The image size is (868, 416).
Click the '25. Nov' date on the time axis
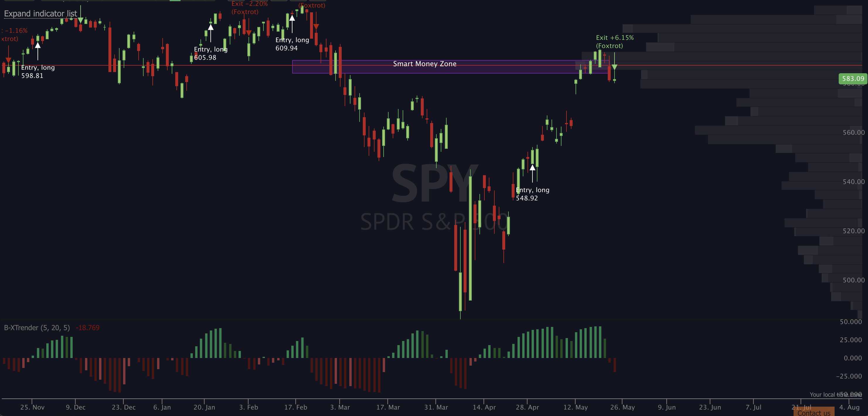(x=32, y=407)
